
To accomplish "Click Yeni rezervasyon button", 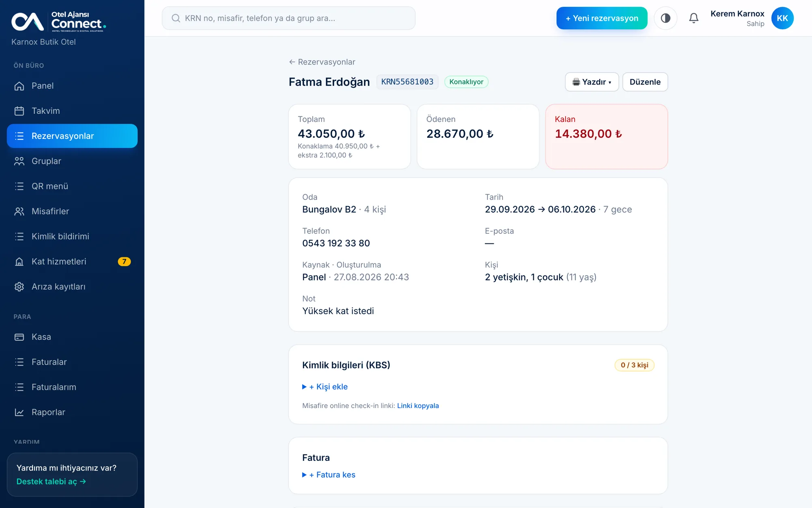I will pyautogui.click(x=602, y=18).
